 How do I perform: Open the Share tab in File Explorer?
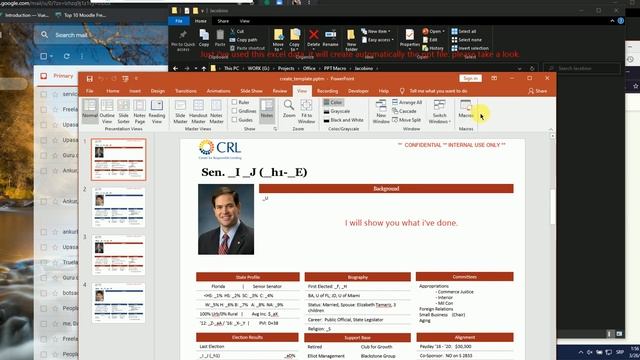(x=223, y=21)
